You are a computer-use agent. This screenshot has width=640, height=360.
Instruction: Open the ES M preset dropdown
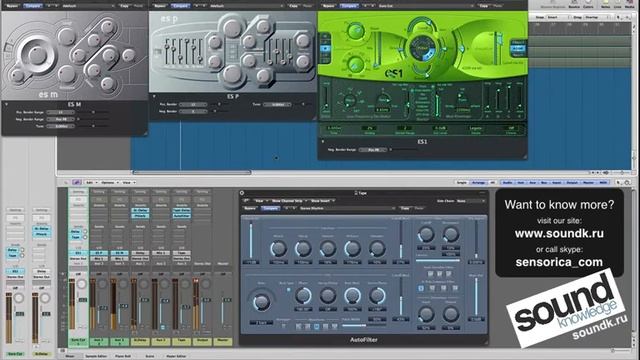(x=88, y=6)
